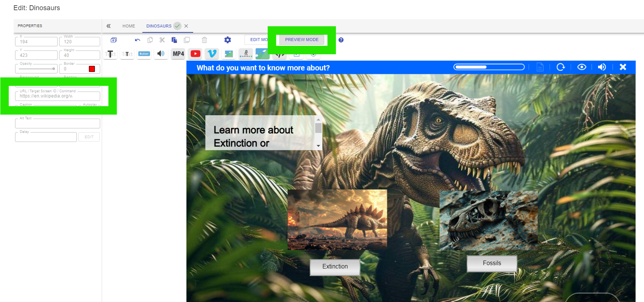Collapse the properties panel with double chevron
The width and height of the screenshot is (644, 302).
coord(108,26)
